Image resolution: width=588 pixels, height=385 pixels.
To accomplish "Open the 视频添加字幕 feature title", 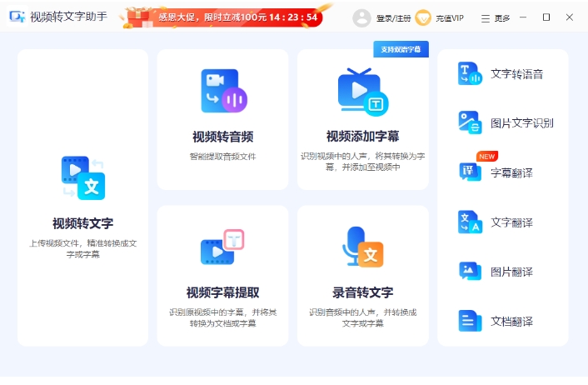I will click(x=362, y=136).
